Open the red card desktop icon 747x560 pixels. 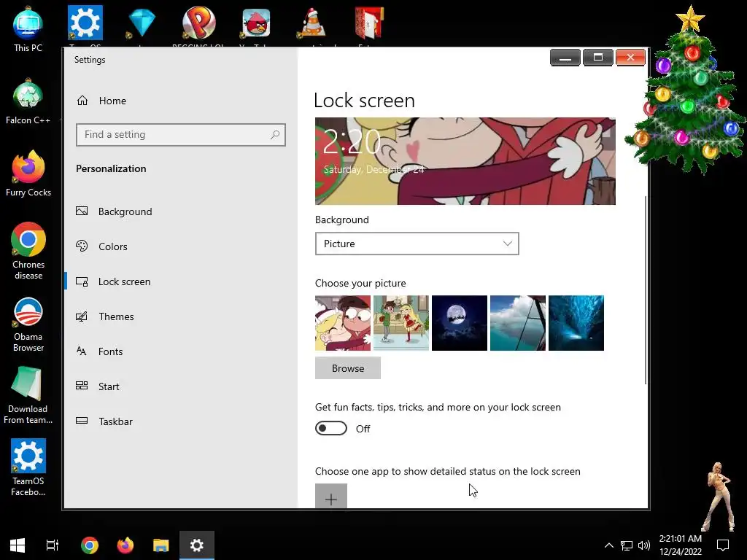click(x=369, y=24)
